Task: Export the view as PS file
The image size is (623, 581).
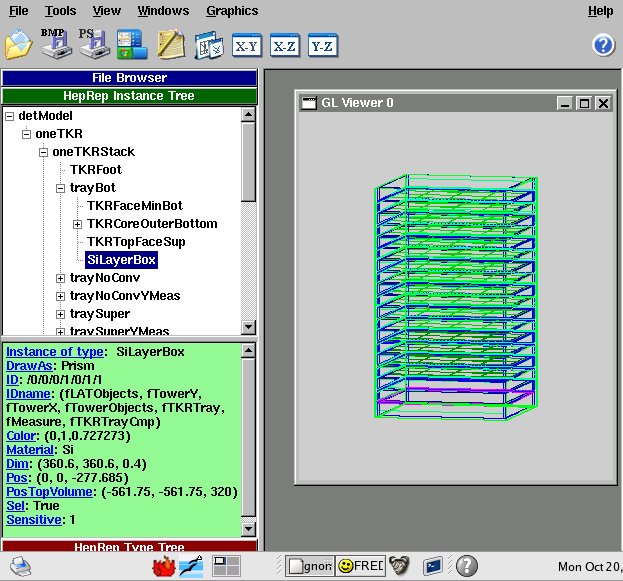Action: pyautogui.click(x=92, y=44)
